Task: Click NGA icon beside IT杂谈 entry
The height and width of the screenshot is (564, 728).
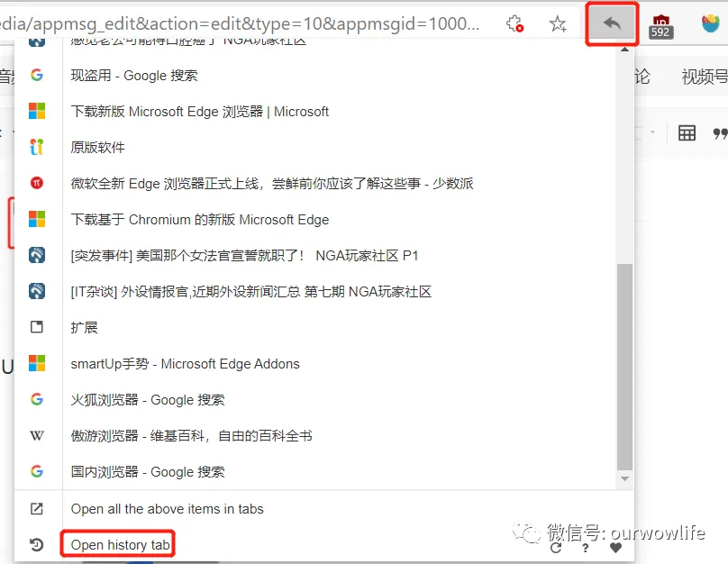Action: click(x=37, y=291)
